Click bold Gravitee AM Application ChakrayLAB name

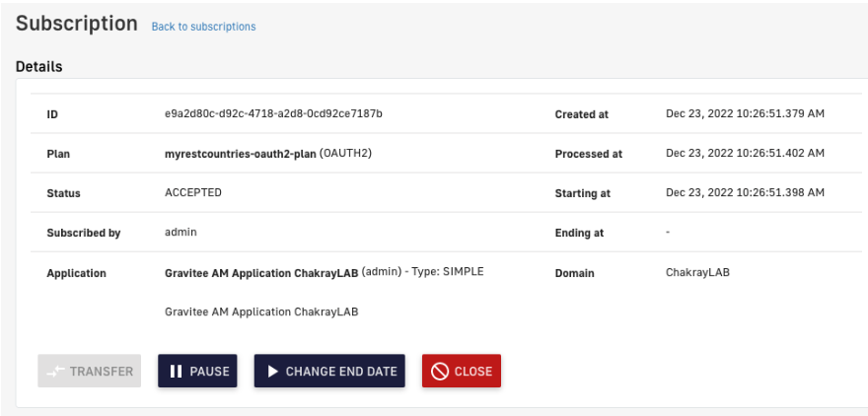click(x=261, y=272)
